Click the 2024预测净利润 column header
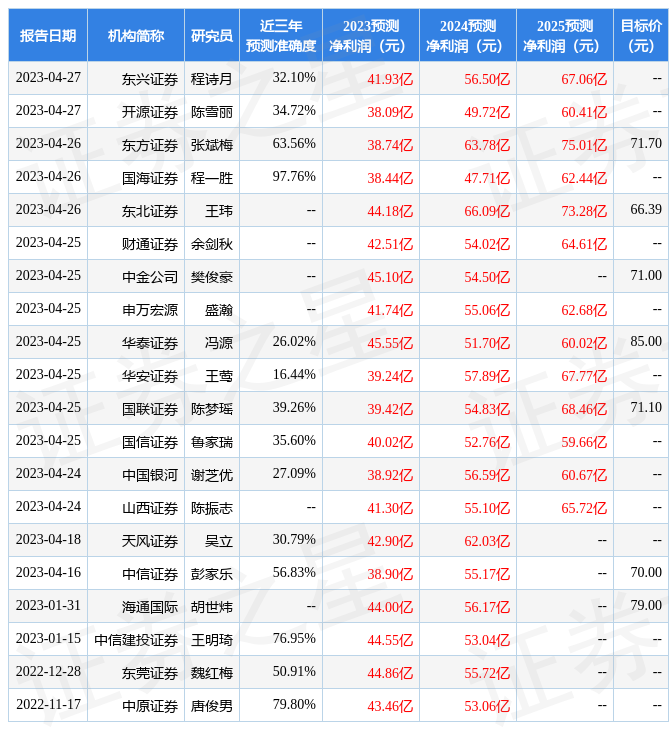669x730 pixels. (x=468, y=35)
